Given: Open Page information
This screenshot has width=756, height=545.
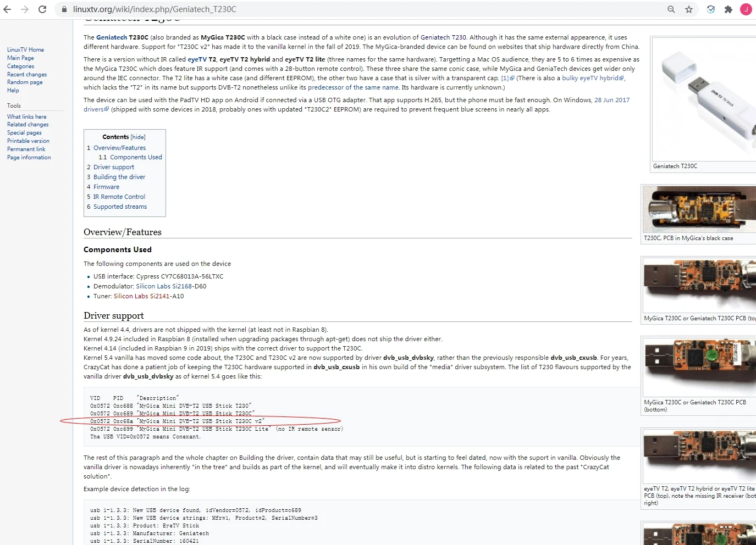Looking at the screenshot, I should [29, 158].
